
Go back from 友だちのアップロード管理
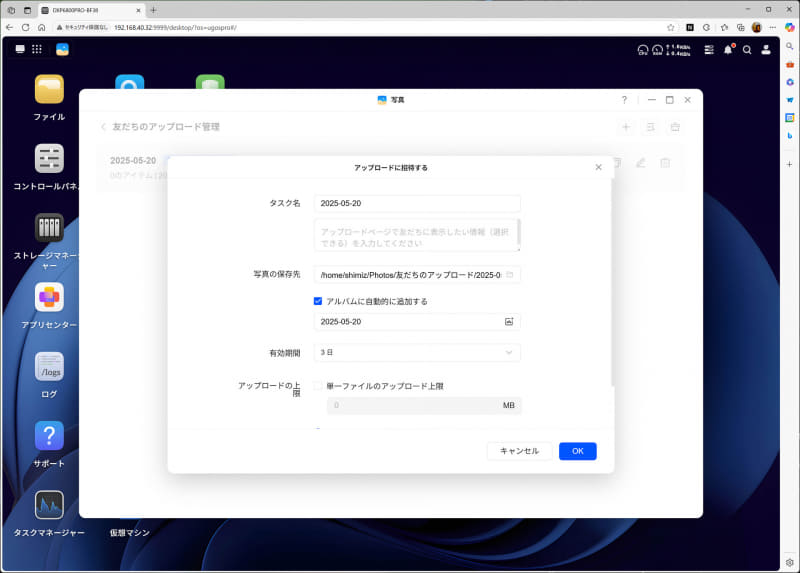(x=104, y=127)
